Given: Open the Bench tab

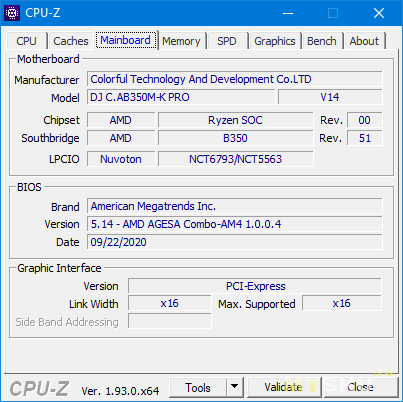Looking at the screenshot, I should click(322, 41).
